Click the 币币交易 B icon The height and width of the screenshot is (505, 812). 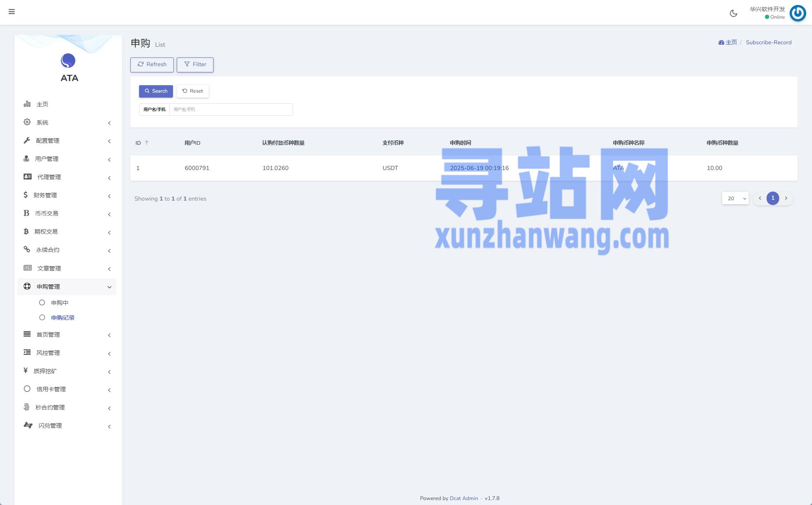[26, 213]
